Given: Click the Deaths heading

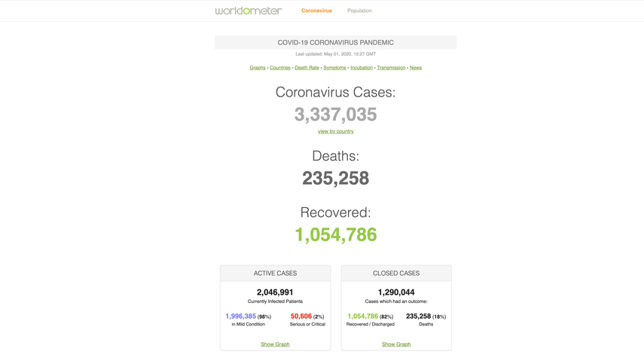Looking at the screenshot, I should [x=335, y=156].
